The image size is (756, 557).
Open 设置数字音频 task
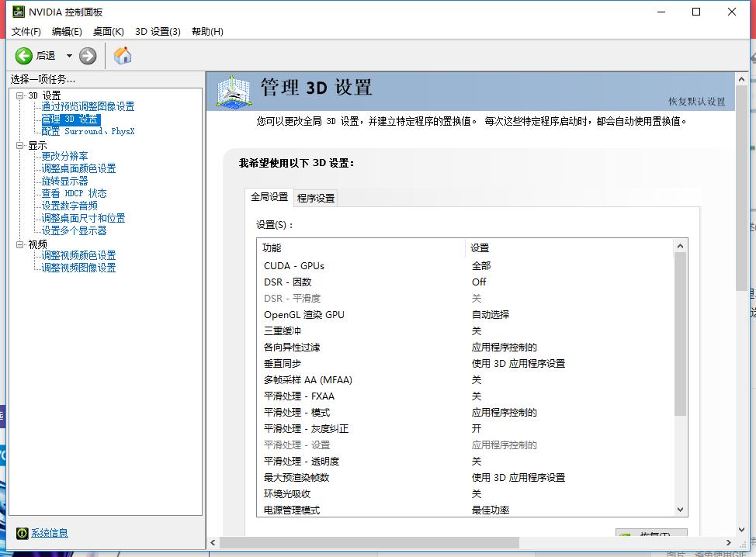[x=69, y=206]
